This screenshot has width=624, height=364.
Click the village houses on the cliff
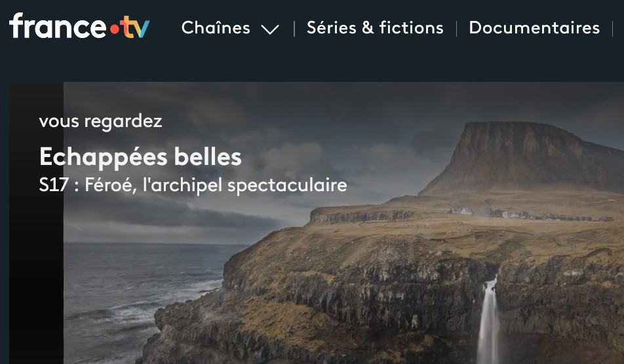(530, 214)
